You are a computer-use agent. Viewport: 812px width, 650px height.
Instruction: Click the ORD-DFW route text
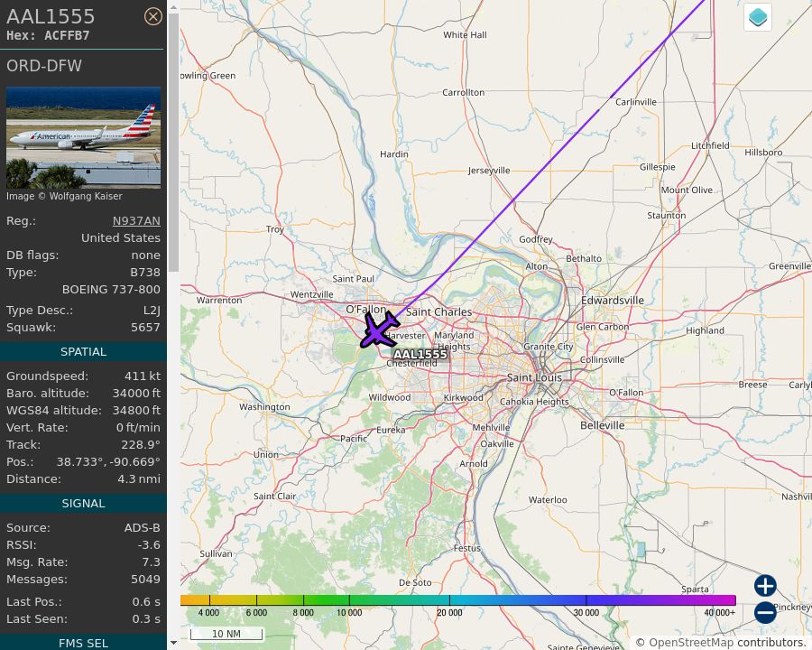click(x=44, y=66)
